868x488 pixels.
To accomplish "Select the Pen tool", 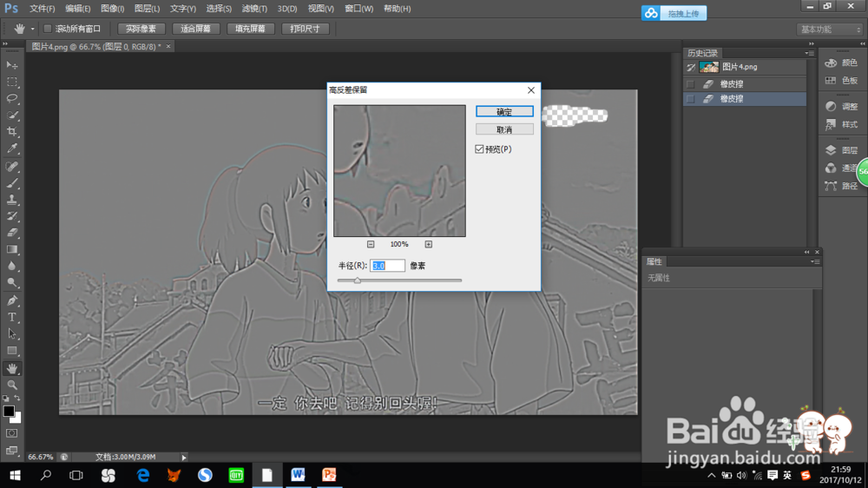I will coord(12,300).
